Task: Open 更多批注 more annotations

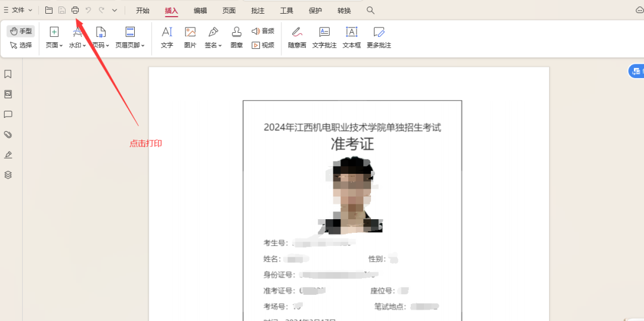Action: (379, 38)
